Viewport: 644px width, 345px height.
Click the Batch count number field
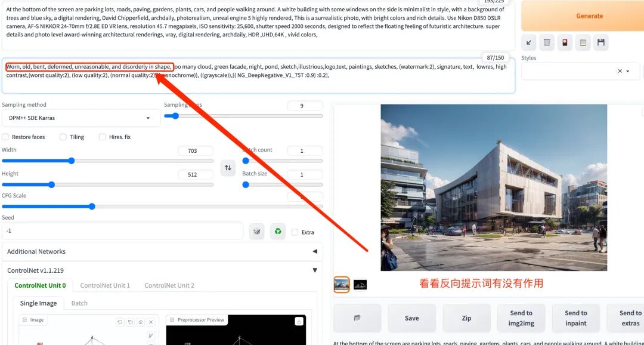coord(305,151)
